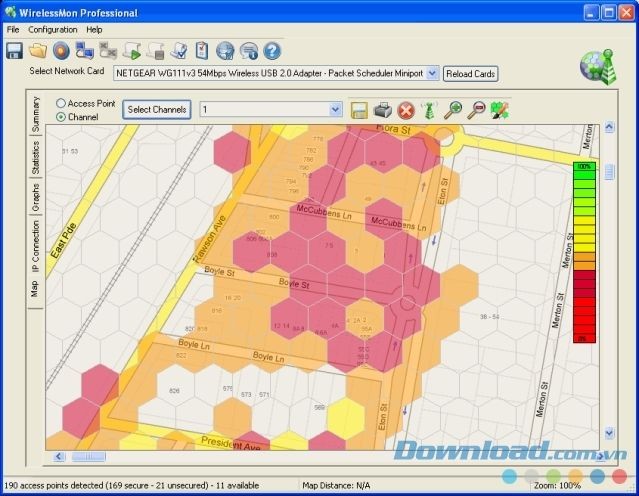The width and height of the screenshot is (639, 496).
Task: Click the Select Channels button
Action: (157, 110)
